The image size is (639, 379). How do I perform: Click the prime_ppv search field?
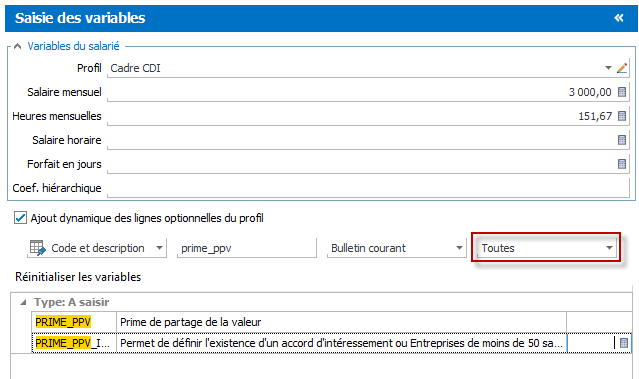coord(247,248)
